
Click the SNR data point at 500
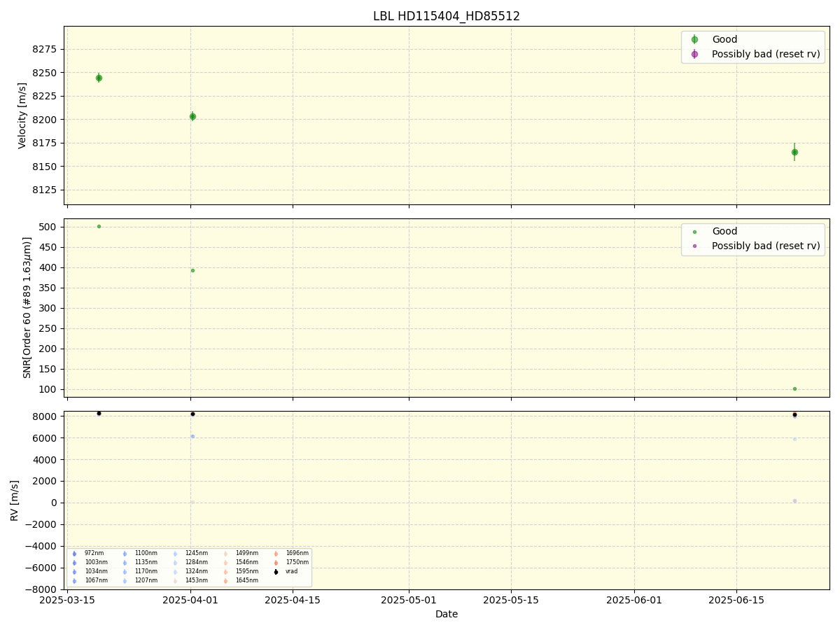point(99,226)
